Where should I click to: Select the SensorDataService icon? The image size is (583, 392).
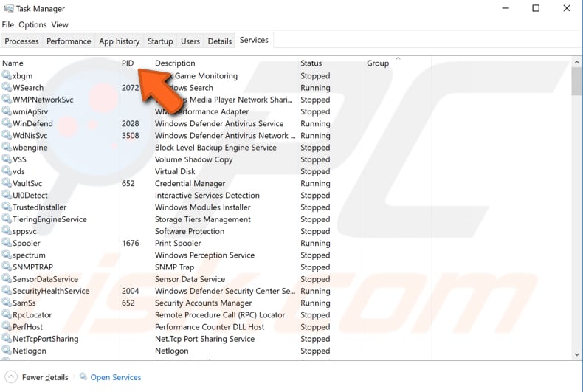(x=7, y=278)
